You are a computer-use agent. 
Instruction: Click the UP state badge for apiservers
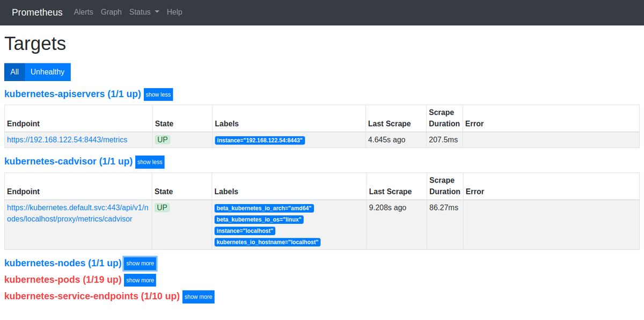(x=162, y=140)
